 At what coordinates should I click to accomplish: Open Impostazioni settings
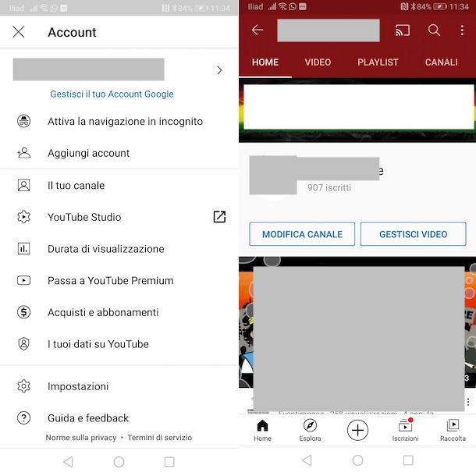pyautogui.click(x=78, y=386)
